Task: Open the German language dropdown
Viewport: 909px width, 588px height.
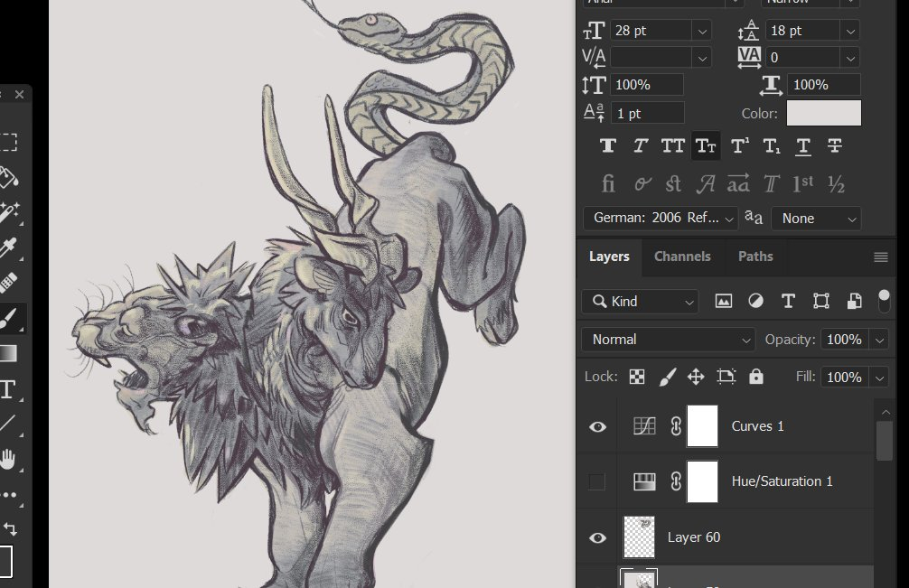Action: point(661,219)
